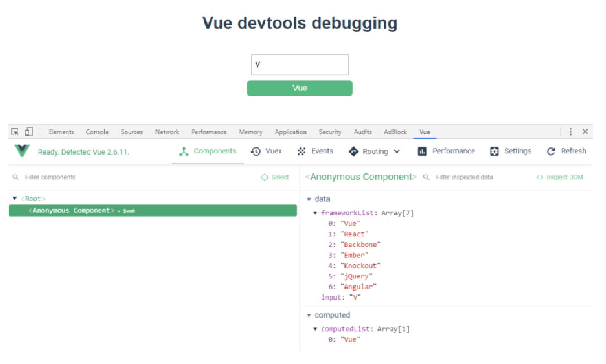Select the Vue DevTools tab
The image size is (606, 364).
[424, 132]
